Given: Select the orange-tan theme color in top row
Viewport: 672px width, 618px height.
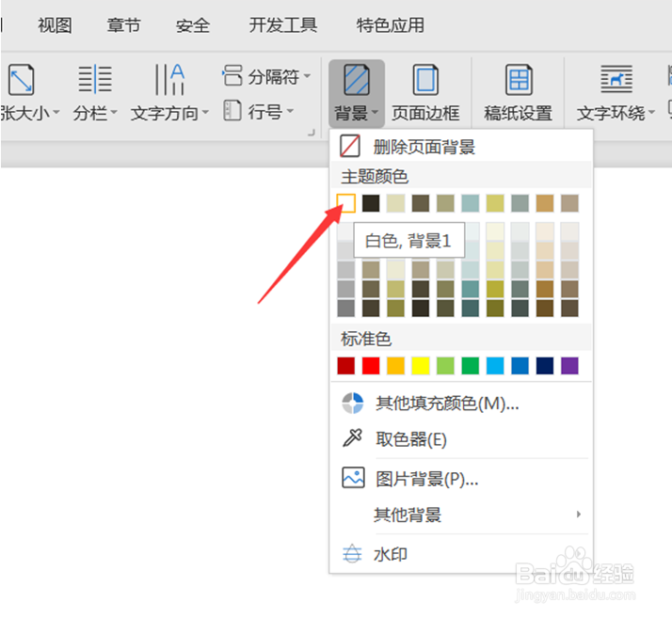Looking at the screenshot, I should pos(545,203).
